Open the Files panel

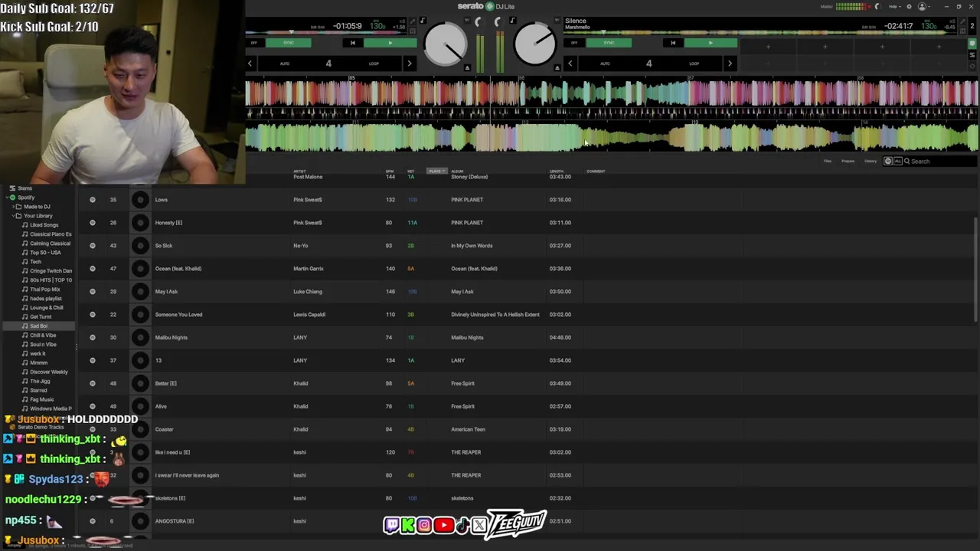(x=828, y=161)
